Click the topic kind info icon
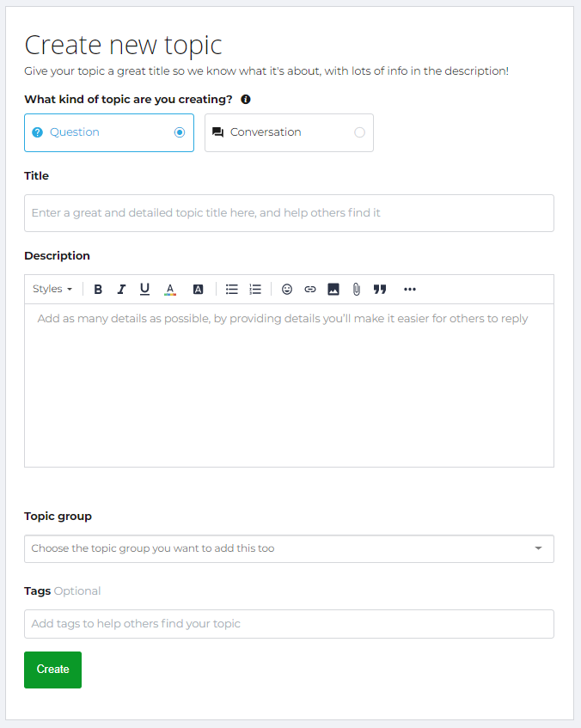This screenshot has width=581, height=728. [x=246, y=100]
